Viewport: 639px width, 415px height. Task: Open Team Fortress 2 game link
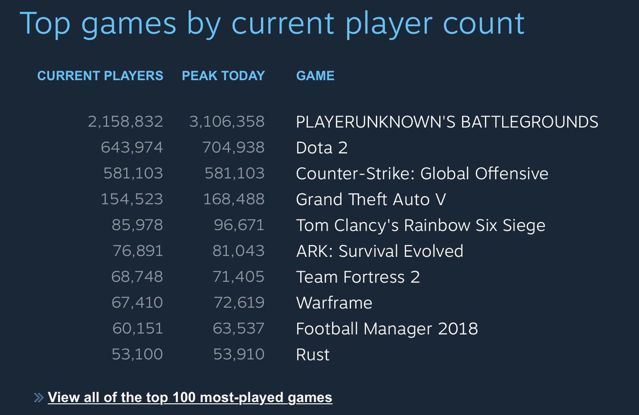[x=358, y=277]
